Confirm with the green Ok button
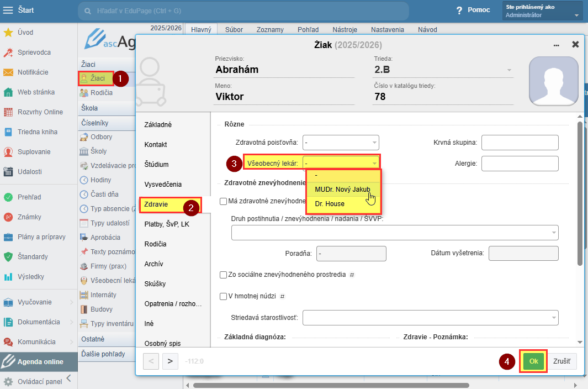Image resolution: width=588 pixels, height=389 pixels. [533, 361]
